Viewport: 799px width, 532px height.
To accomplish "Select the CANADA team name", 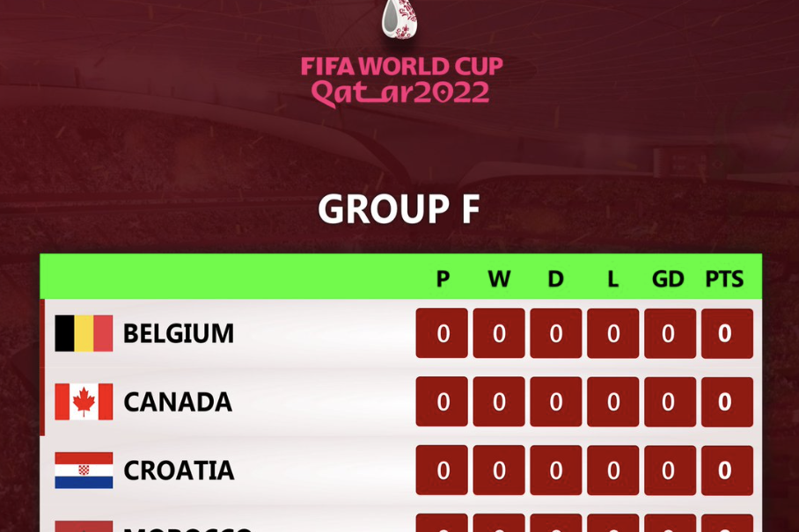I will coord(178,402).
